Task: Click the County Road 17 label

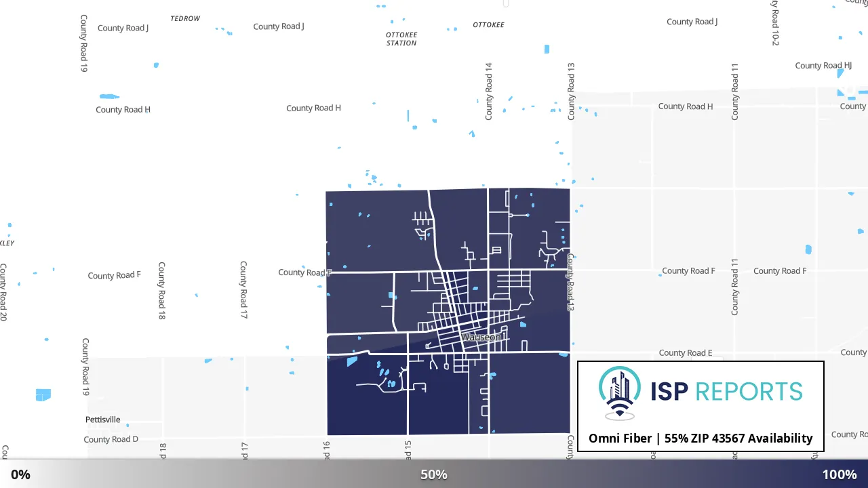Action: click(243, 290)
